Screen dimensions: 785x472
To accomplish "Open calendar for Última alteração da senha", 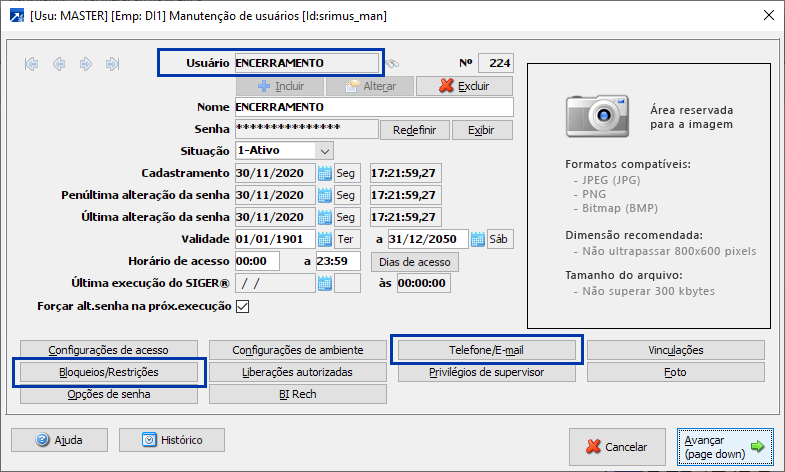I will [324, 217].
